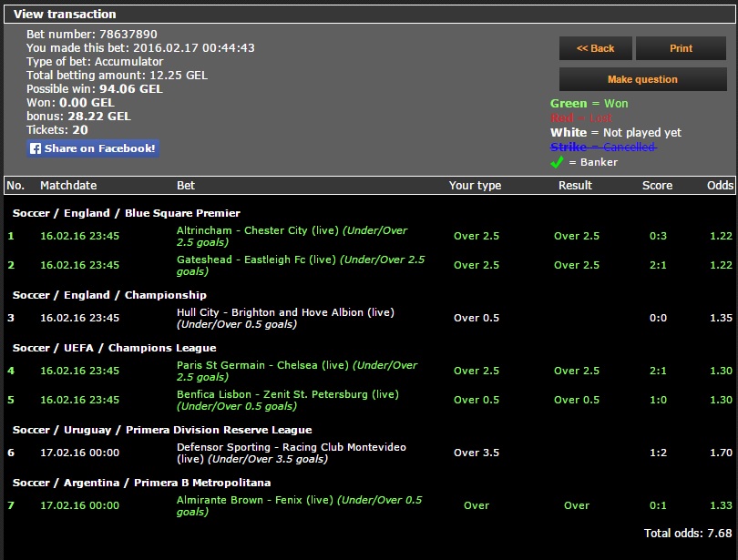
Task: Click the England Blue Square Premier heading
Action: click(x=126, y=213)
